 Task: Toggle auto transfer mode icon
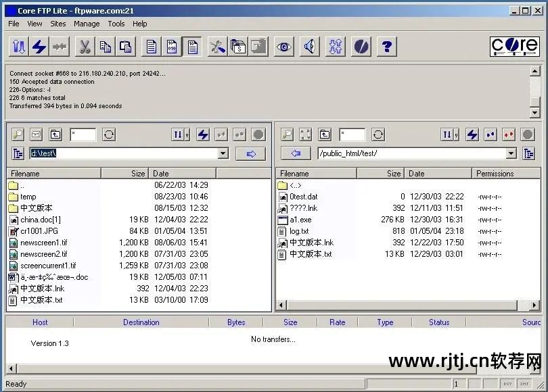click(x=192, y=47)
